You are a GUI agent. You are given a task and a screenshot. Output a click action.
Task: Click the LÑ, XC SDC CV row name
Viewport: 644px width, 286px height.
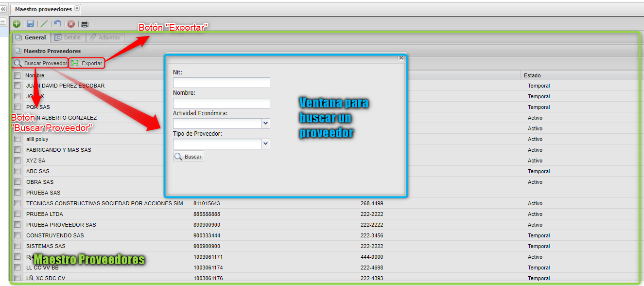(x=46, y=278)
